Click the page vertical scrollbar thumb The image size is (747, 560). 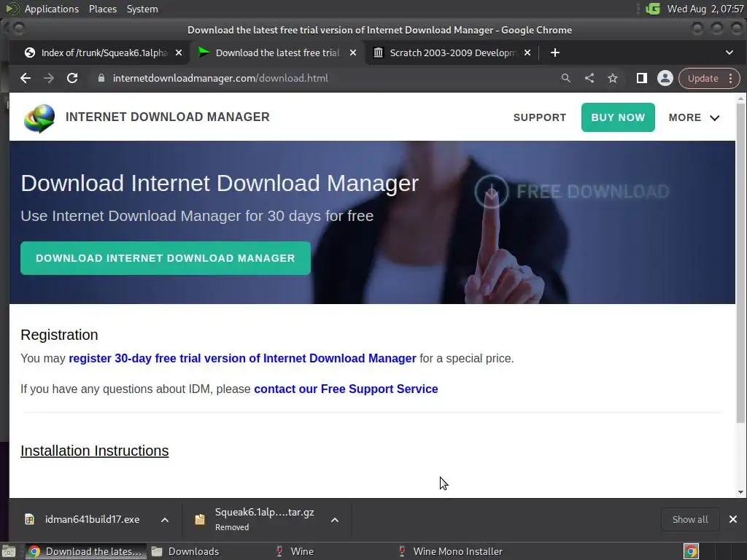tap(740, 262)
